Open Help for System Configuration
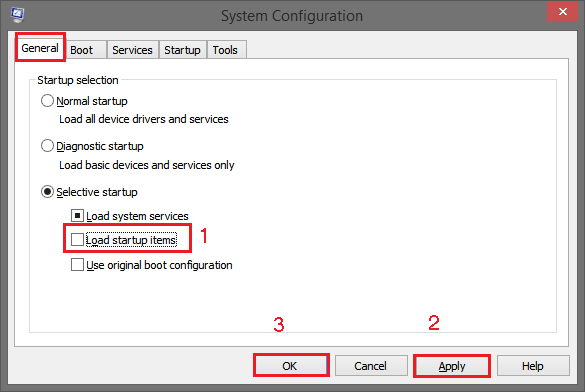 (x=533, y=366)
